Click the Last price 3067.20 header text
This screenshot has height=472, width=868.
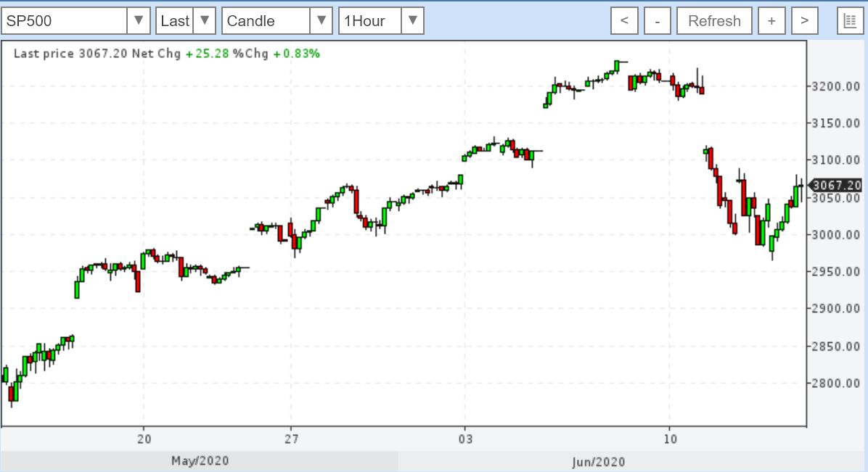[71, 53]
